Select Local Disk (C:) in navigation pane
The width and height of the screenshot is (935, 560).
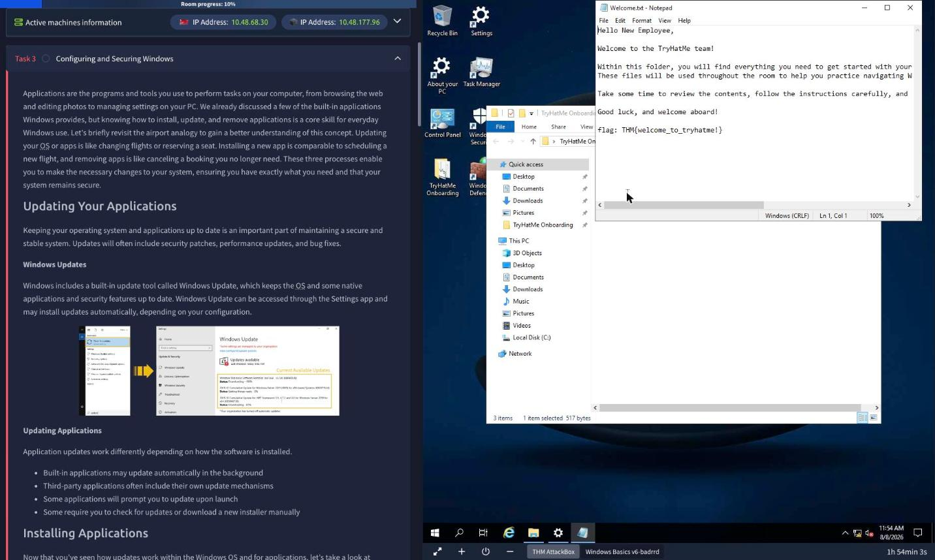(x=531, y=337)
